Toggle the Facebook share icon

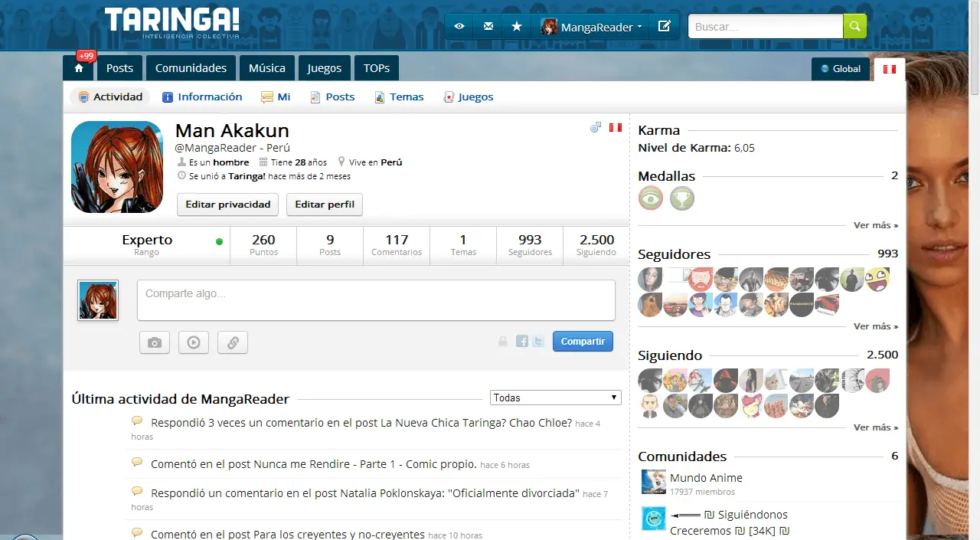click(x=522, y=342)
